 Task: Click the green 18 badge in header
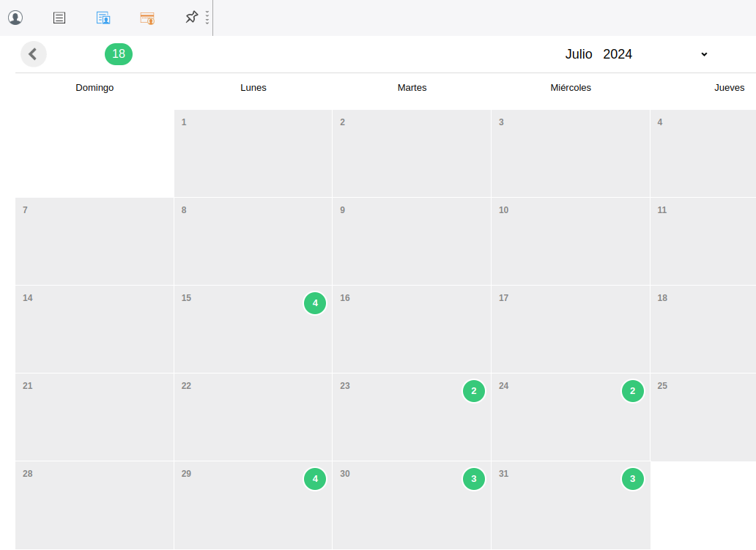click(x=119, y=54)
